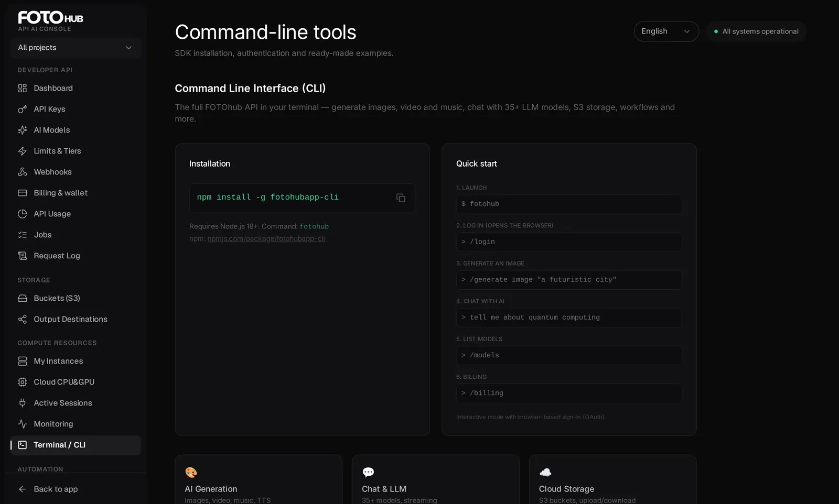Screen dimensions: 839x504
Task: Click the '> /models' command line
Action: click(569, 355)
